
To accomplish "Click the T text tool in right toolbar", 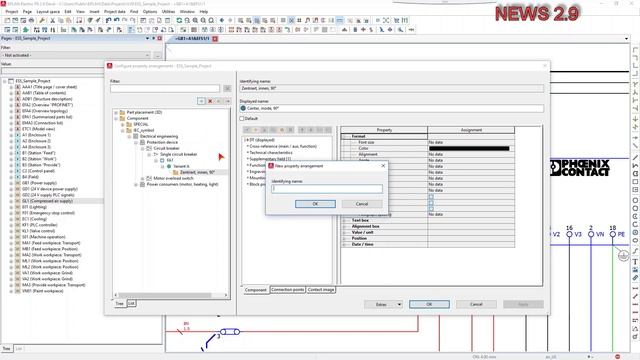I will [x=636, y=262].
